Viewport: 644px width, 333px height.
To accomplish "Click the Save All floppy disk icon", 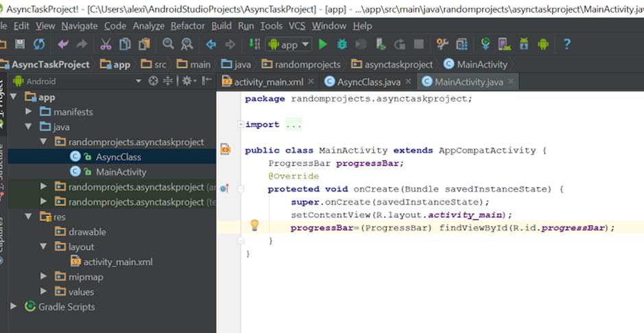I will (19, 44).
